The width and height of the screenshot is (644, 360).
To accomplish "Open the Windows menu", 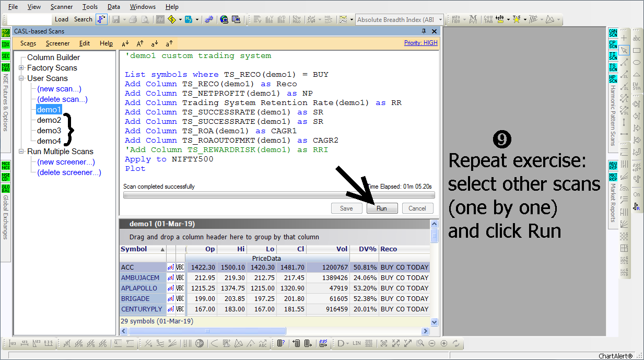I will pos(143,7).
